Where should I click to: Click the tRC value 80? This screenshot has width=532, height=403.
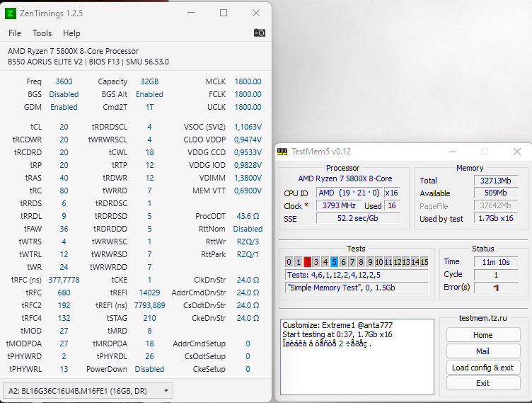[x=64, y=191]
